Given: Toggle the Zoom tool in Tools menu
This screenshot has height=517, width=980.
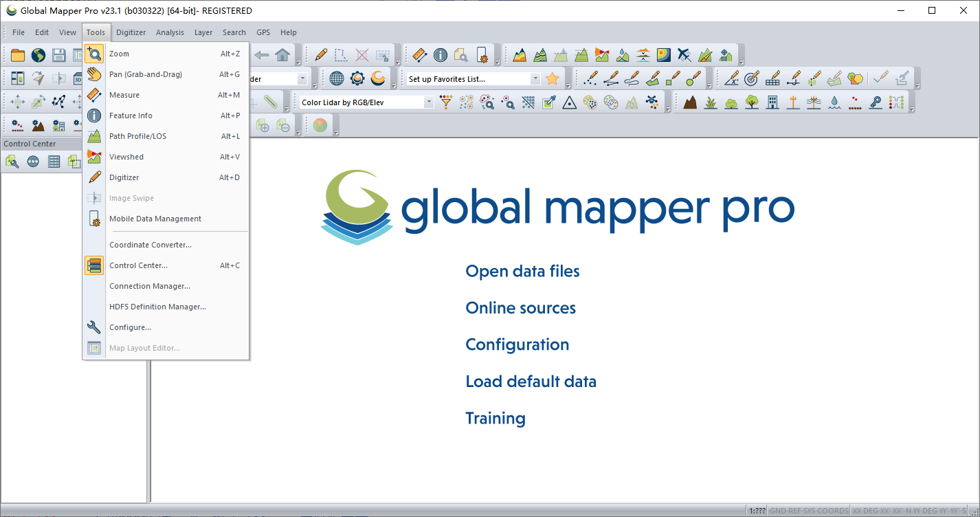Looking at the screenshot, I should tap(166, 54).
